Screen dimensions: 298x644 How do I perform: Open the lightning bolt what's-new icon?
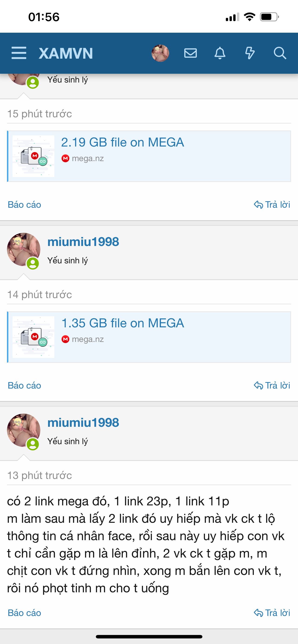tap(250, 53)
